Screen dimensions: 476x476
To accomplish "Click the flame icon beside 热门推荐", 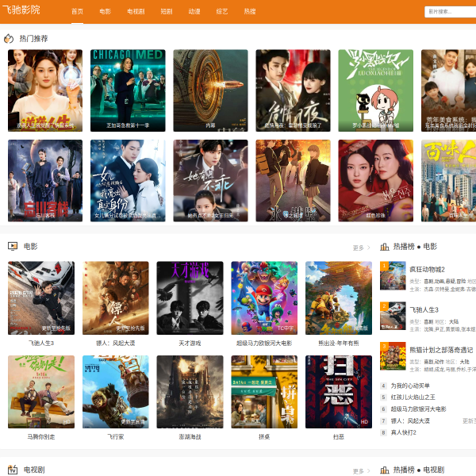I will point(9,38).
